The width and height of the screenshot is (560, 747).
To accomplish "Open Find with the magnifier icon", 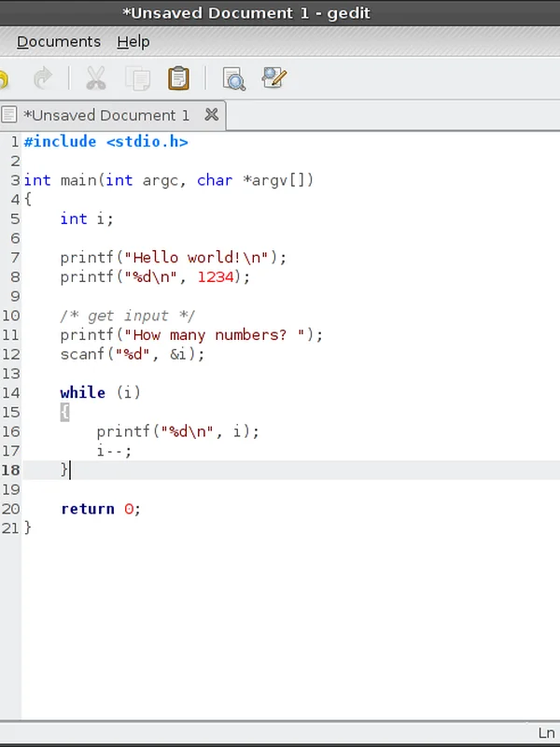I will (234, 78).
